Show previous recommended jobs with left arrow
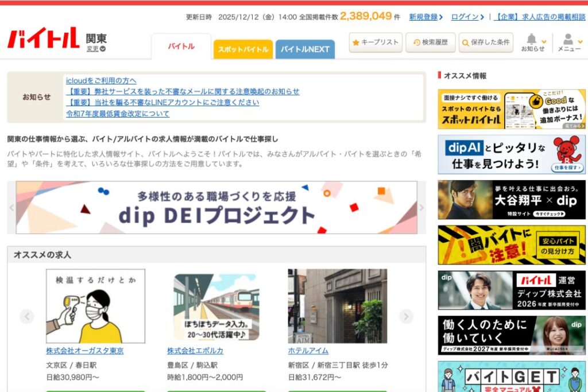 click(x=27, y=316)
